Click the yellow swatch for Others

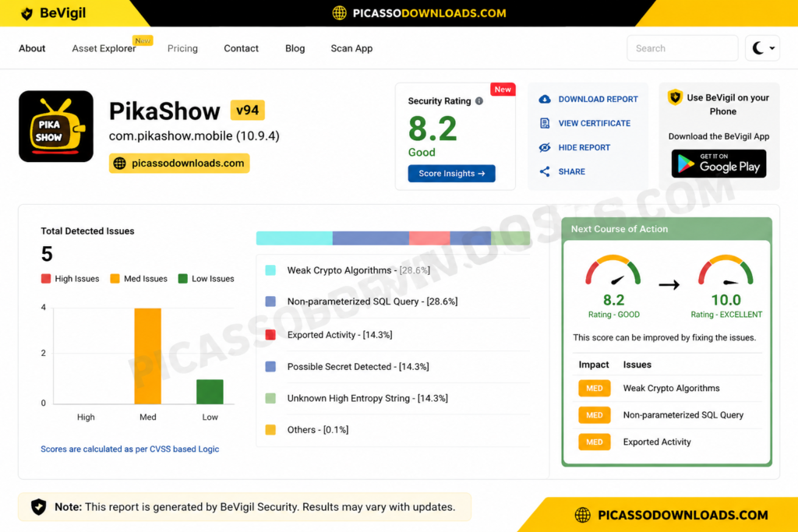[270, 430]
